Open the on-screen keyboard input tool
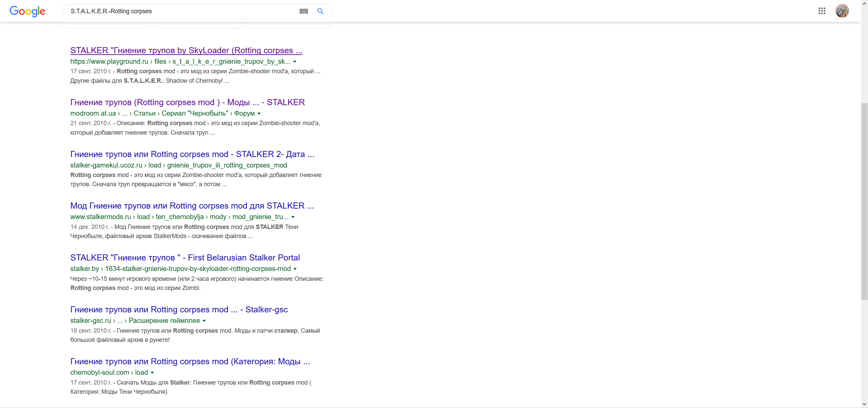The height and width of the screenshot is (408, 868). (x=304, y=11)
